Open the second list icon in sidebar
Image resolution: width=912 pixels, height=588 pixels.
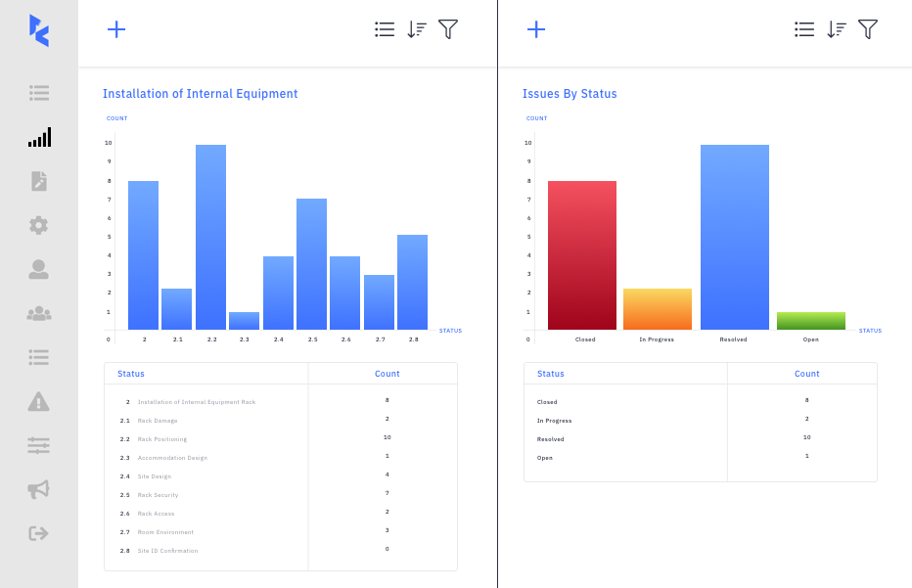pos(39,357)
